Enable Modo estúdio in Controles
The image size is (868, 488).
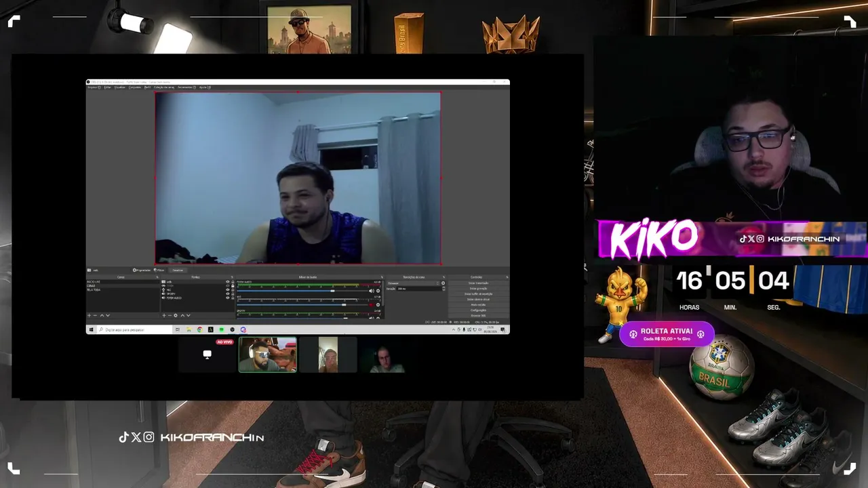[478, 305]
